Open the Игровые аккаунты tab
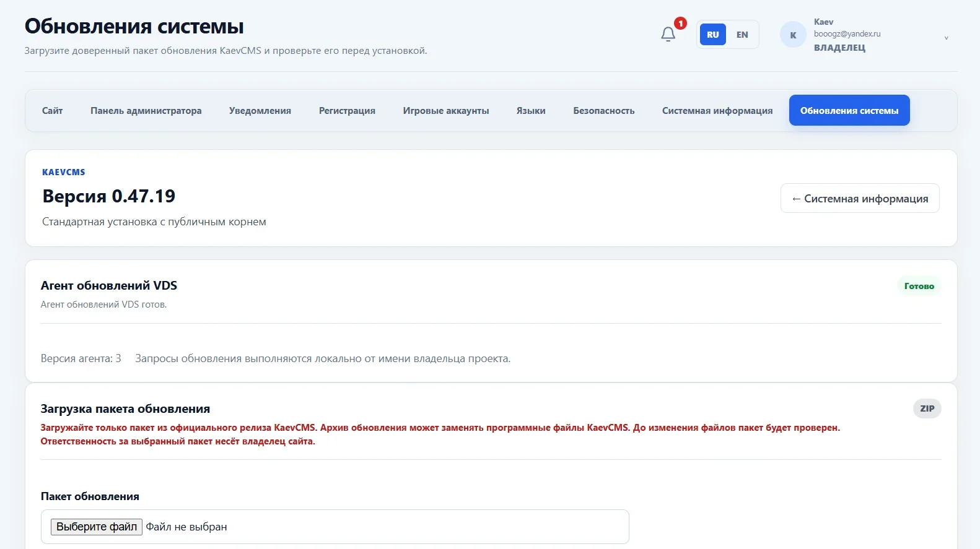This screenshot has width=980, height=549. [x=446, y=110]
